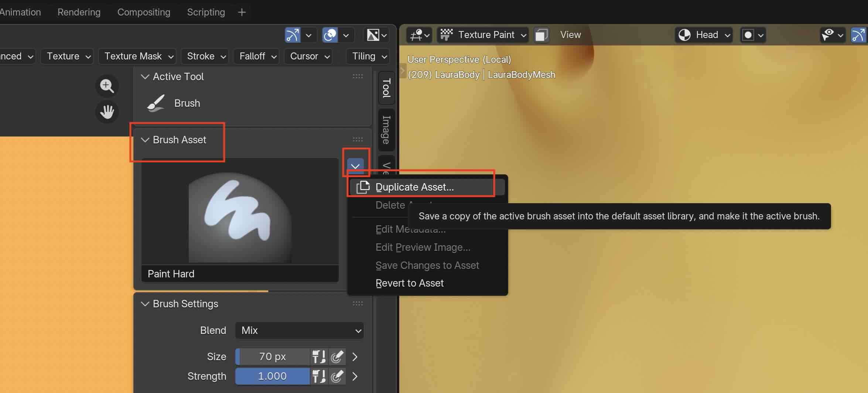Open the Image sidebar tab

tap(386, 130)
